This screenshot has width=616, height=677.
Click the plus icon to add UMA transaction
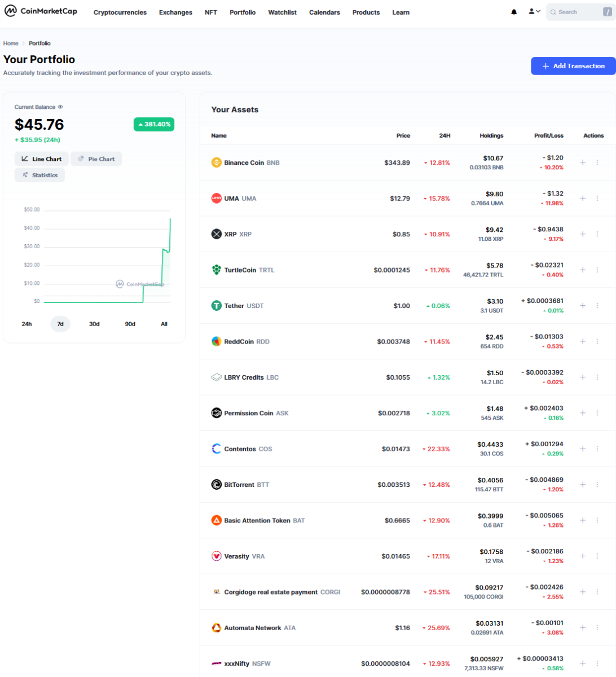pos(582,198)
